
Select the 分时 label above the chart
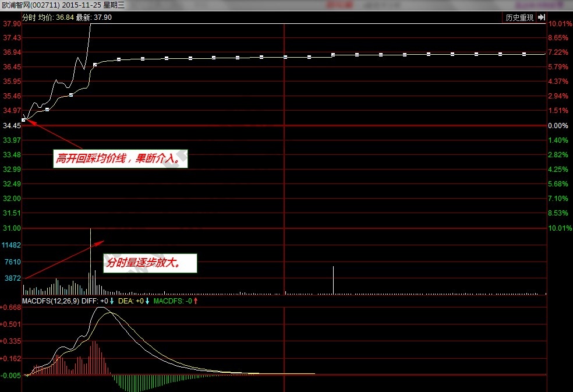pyautogui.click(x=29, y=17)
